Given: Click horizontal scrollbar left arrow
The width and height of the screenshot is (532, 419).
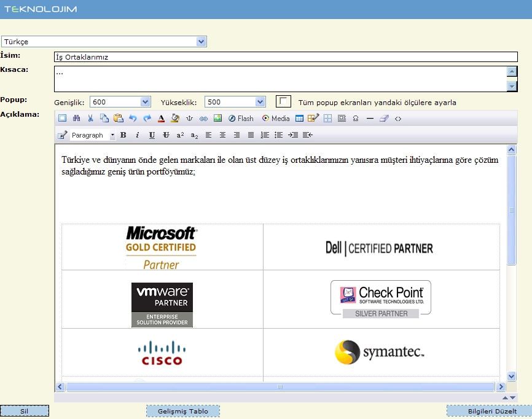Looking at the screenshot, I should pyautogui.click(x=60, y=387).
